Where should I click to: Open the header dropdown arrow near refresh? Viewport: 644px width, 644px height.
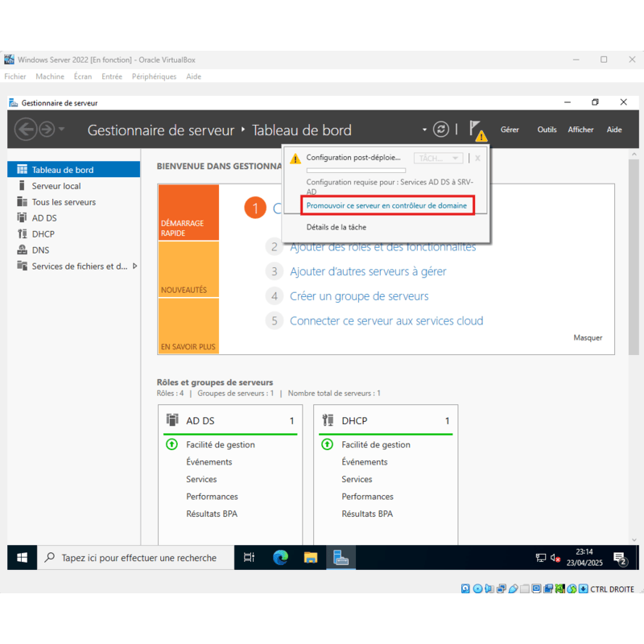pyautogui.click(x=424, y=130)
